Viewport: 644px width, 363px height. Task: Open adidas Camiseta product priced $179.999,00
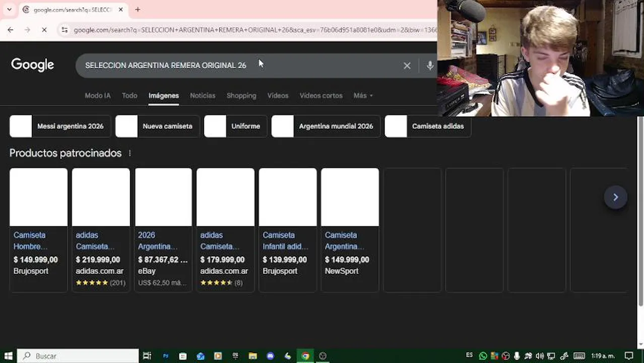click(x=220, y=240)
